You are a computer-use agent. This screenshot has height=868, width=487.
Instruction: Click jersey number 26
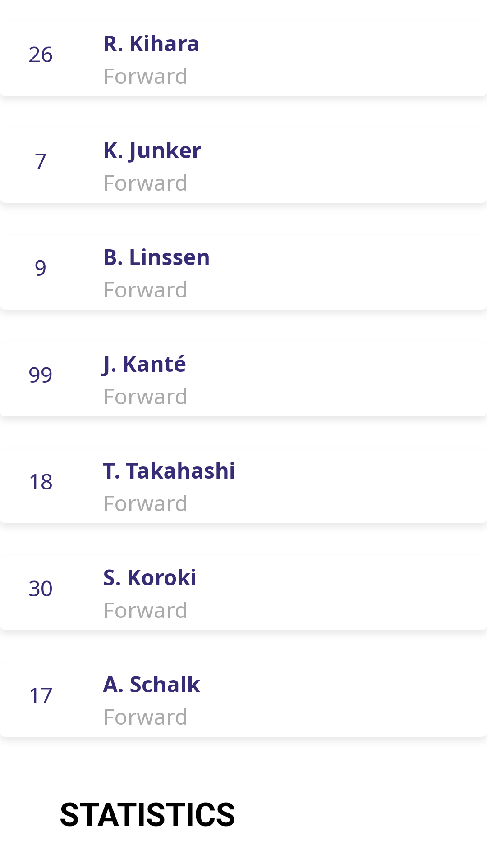(41, 55)
